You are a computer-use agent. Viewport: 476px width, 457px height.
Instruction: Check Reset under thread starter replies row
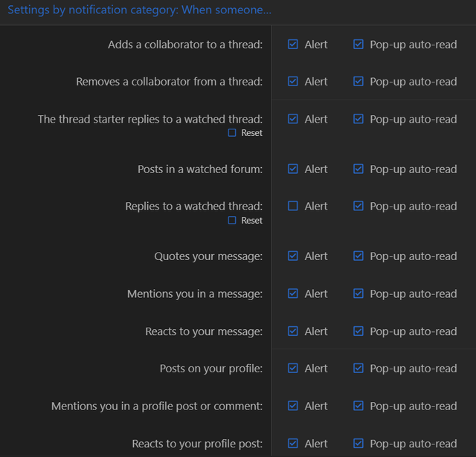[x=232, y=133]
